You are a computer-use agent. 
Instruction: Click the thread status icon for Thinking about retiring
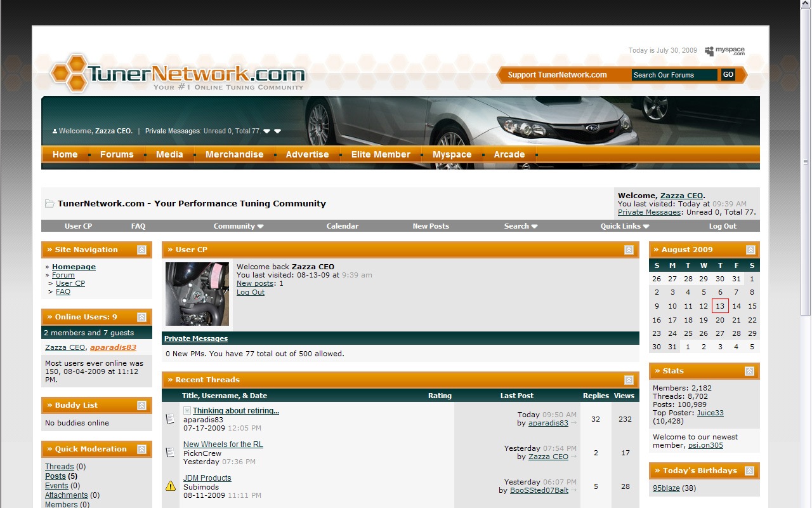pyautogui.click(x=170, y=419)
